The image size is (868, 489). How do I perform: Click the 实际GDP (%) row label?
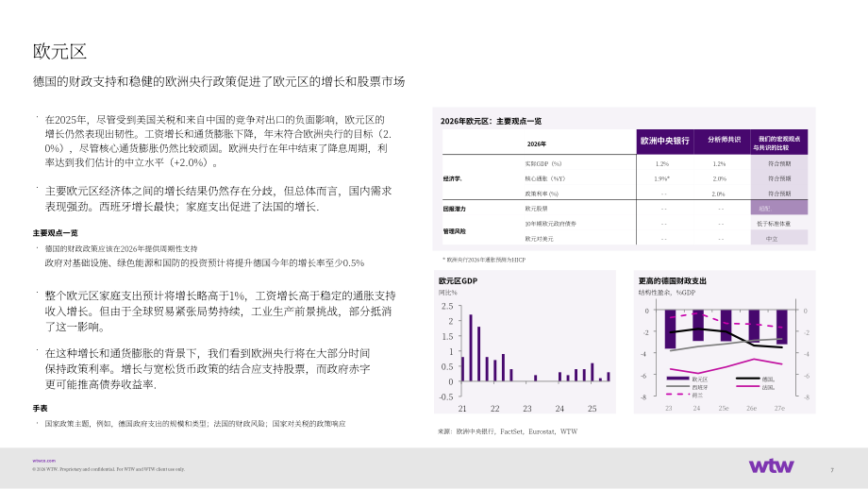pos(543,164)
